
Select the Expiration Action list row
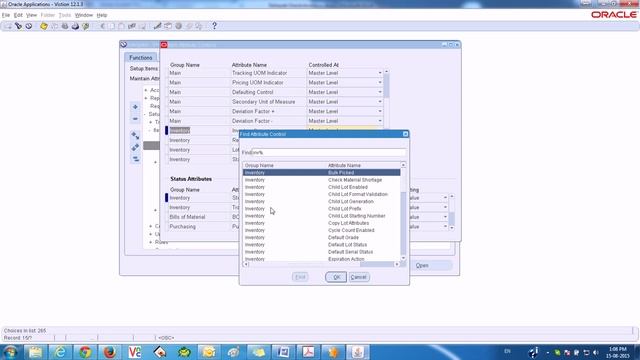[322, 259]
